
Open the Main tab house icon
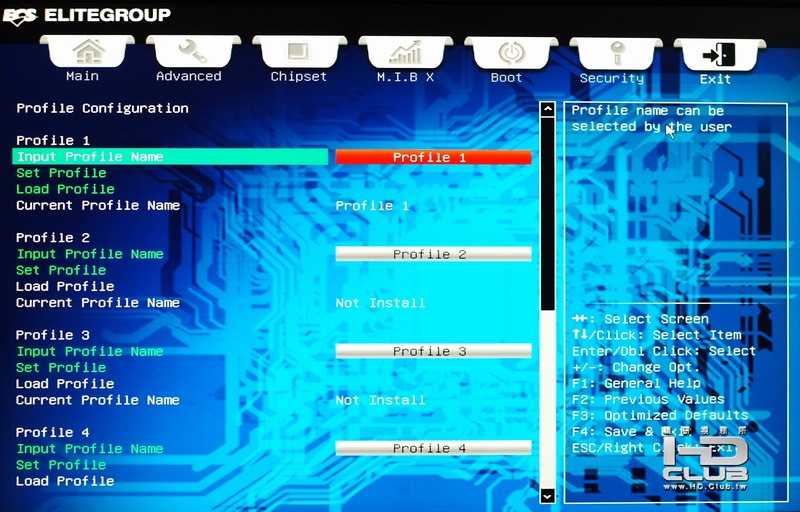[88, 52]
